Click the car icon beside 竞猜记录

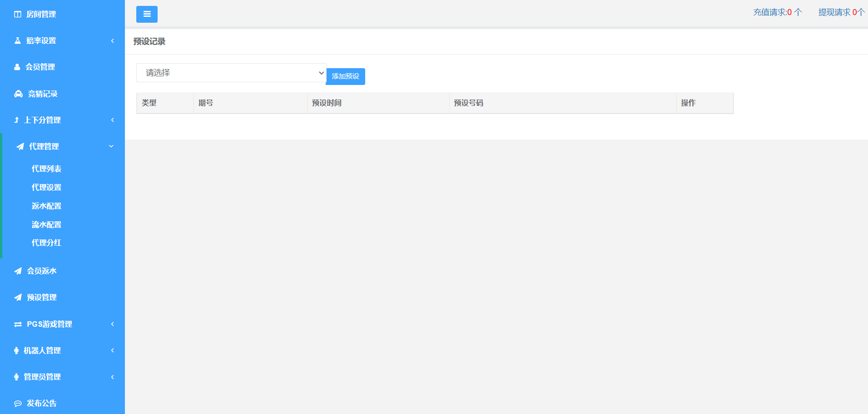(x=19, y=94)
